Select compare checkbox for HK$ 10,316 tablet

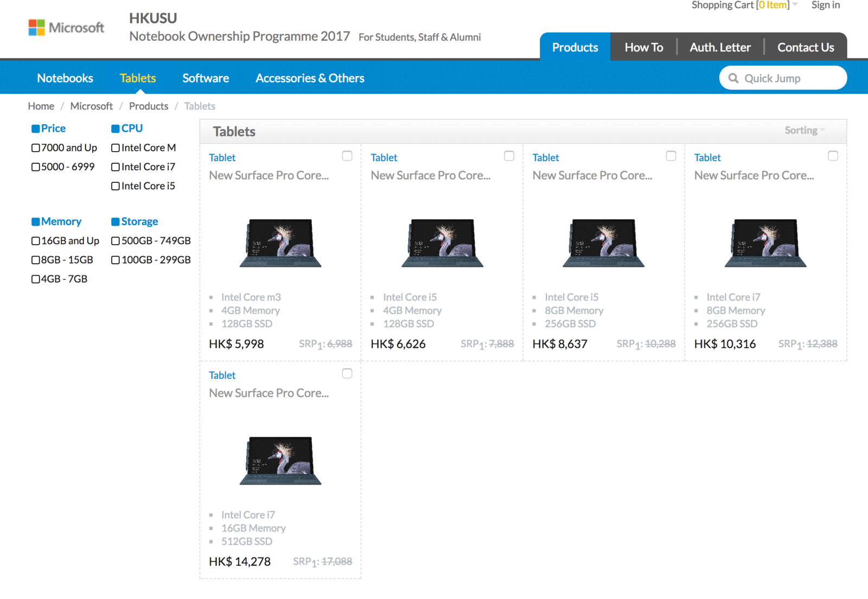click(833, 156)
